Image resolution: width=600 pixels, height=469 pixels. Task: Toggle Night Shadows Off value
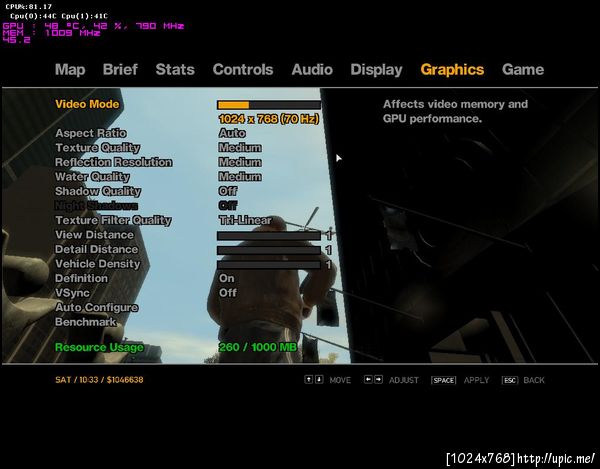click(x=228, y=205)
